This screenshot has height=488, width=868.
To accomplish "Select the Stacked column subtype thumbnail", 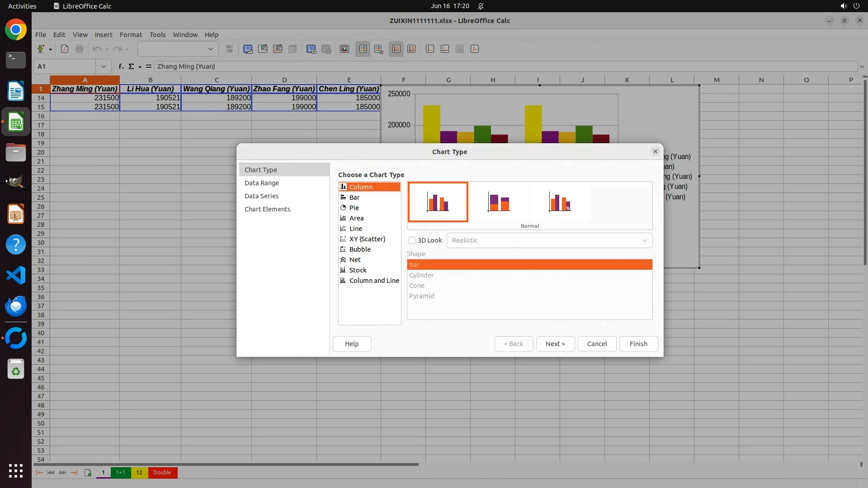I will pos(499,202).
